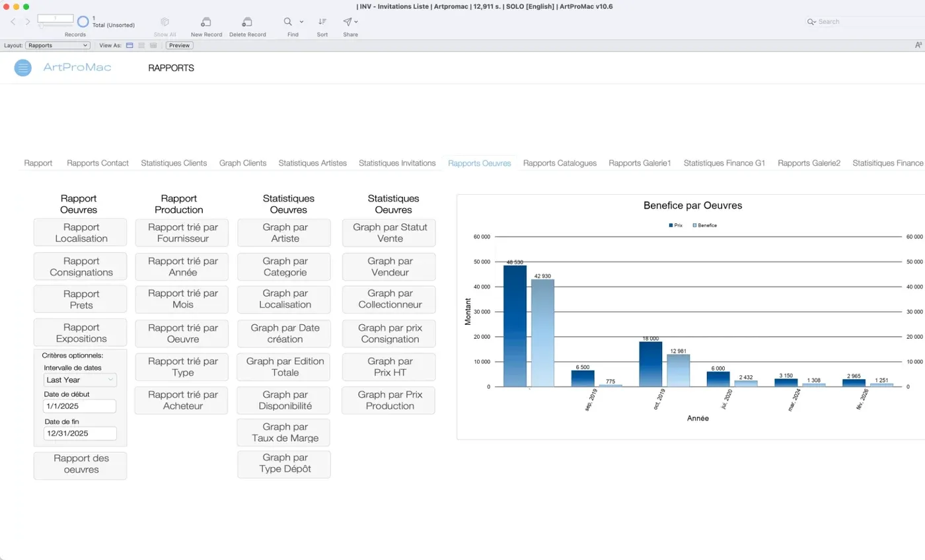Click the current record number box

coord(55,18)
